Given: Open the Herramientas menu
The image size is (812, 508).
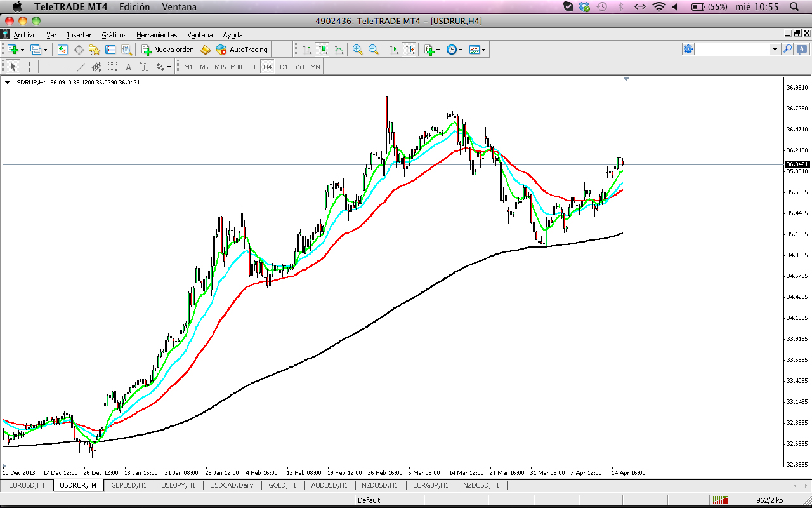Looking at the screenshot, I should click(157, 35).
